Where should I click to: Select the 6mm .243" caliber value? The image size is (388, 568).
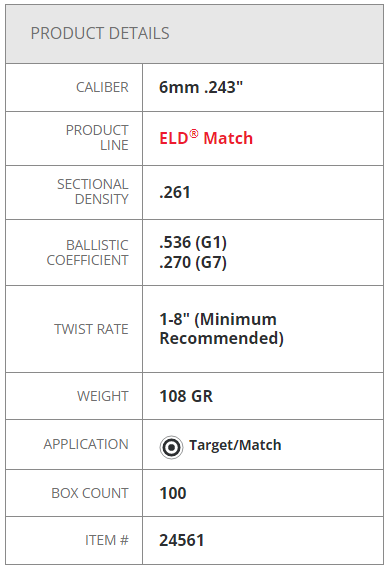click(x=201, y=87)
